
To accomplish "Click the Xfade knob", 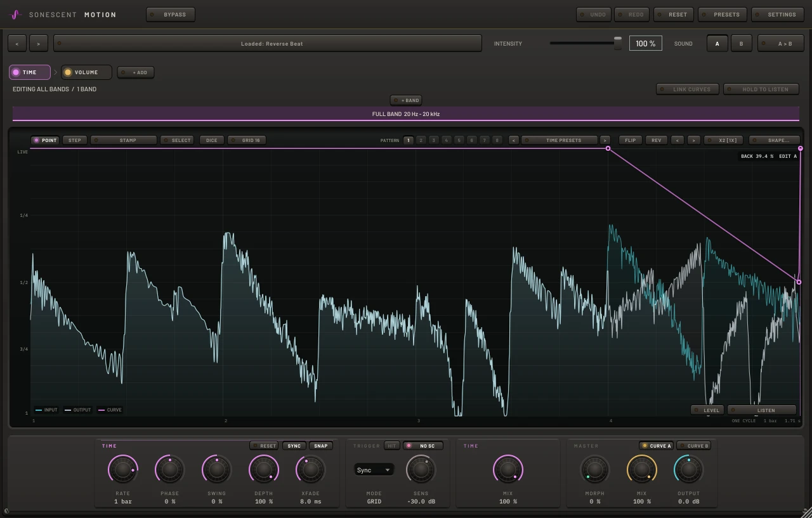I will click(310, 470).
